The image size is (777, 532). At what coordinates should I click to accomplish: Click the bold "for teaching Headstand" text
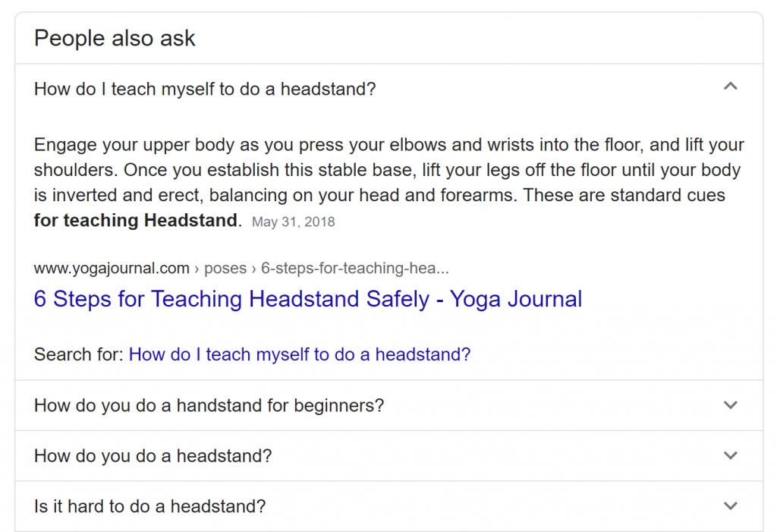point(137,222)
